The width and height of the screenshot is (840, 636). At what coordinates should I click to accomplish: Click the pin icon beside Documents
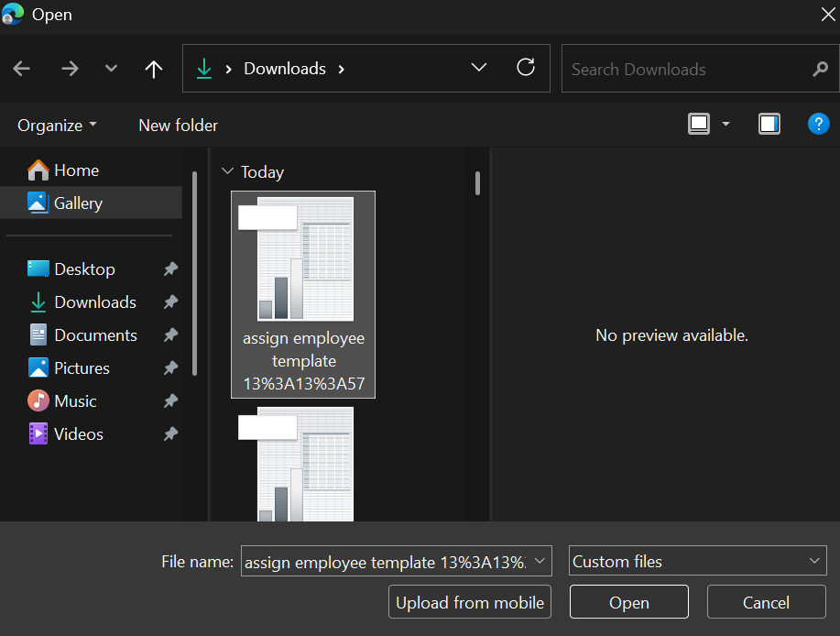tap(171, 335)
